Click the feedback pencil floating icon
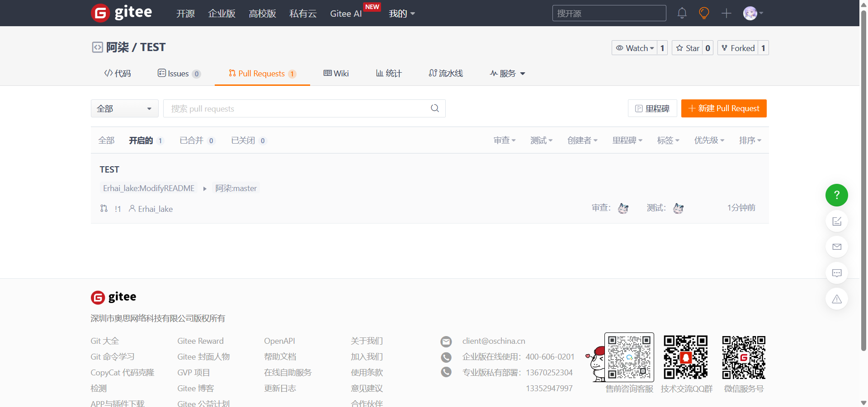Image resolution: width=868 pixels, height=407 pixels. point(836,221)
